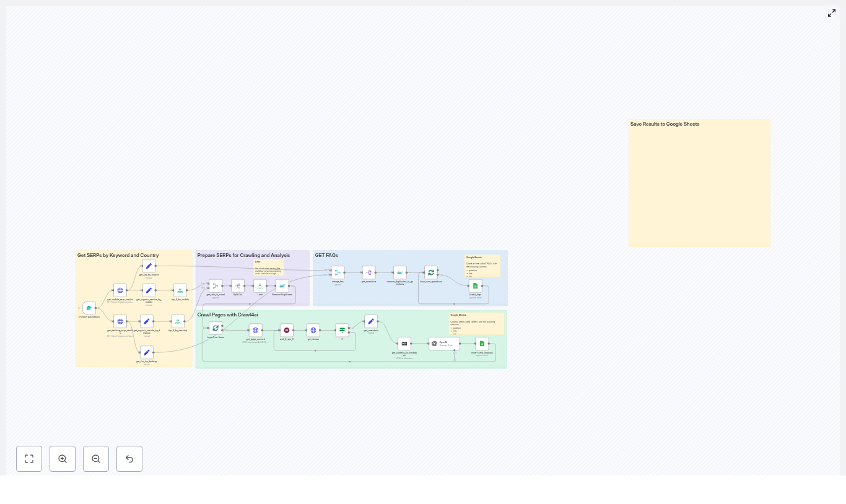
Task: Select the top_3_by_mobile limit node
Action: (x=180, y=290)
